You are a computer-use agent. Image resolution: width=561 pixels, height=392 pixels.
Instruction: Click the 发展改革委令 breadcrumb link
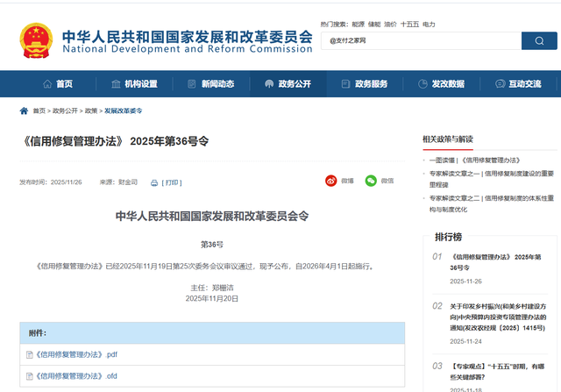(123, 111)
